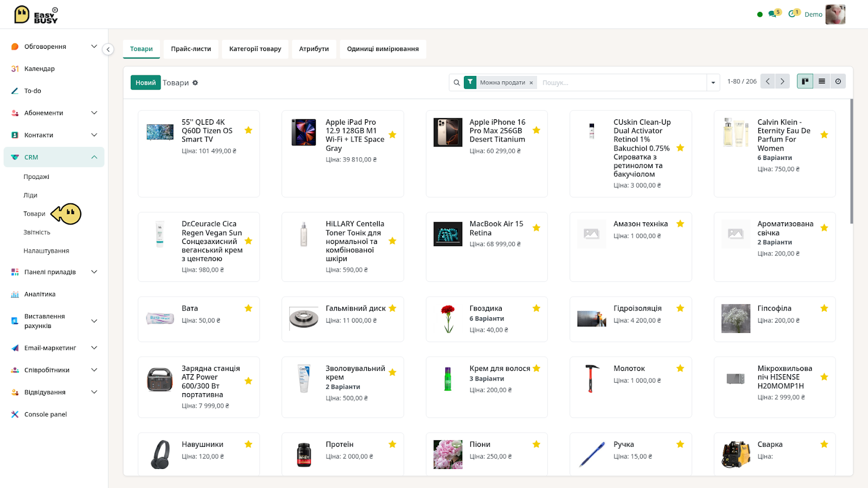Click the product list vertical scrollbar

tap(851, 161)
